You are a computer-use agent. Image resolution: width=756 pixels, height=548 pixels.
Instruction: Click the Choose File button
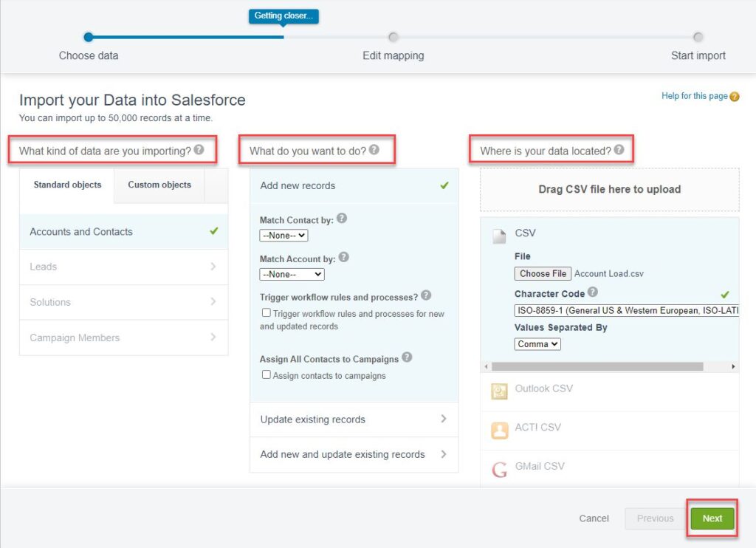pos(543,273)
